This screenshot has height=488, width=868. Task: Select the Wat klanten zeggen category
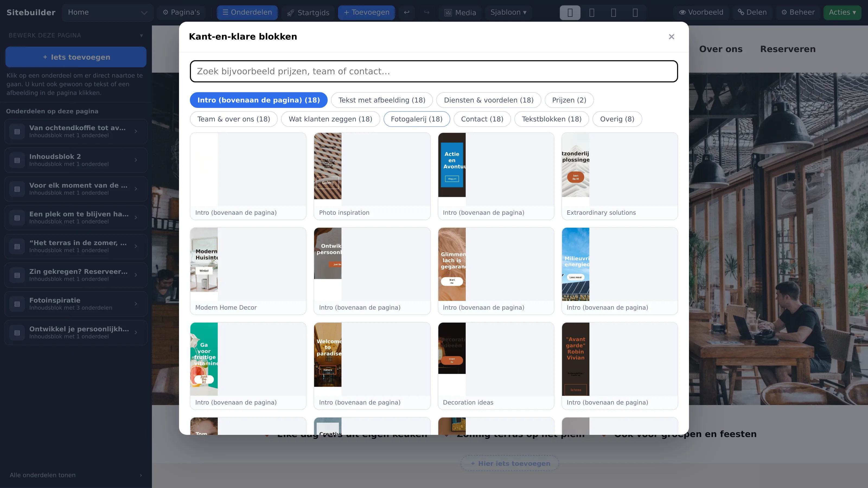tap(331, 119)
